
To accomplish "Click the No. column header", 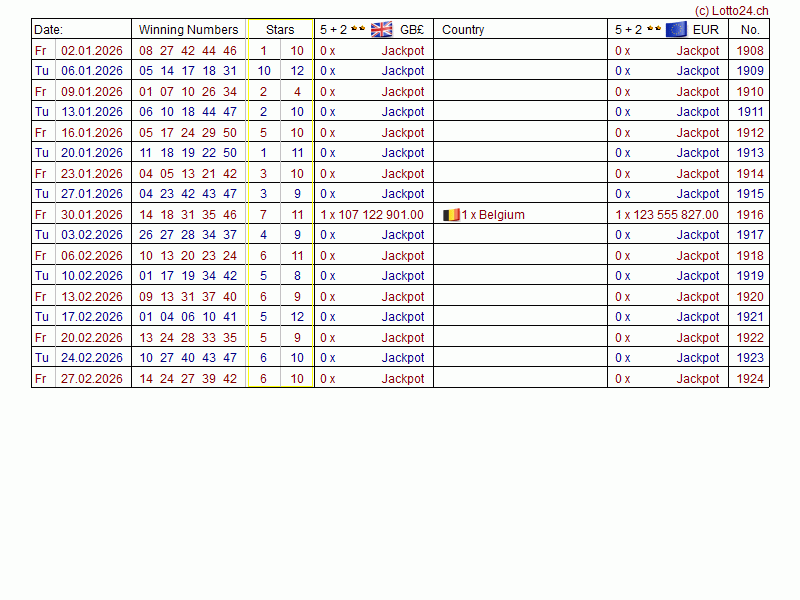I will pos(750,29).
